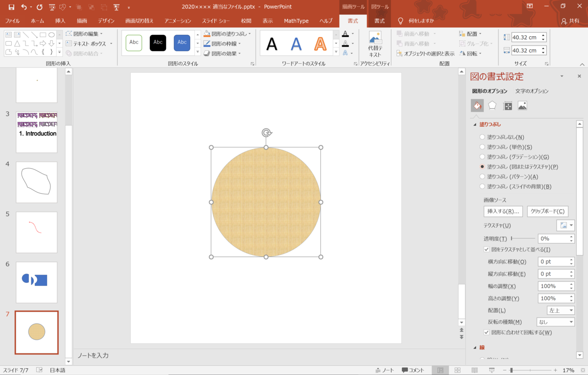Open the Fill & Line tab icon in pane
The width and height of the screenshot is (588, 375).
477,105
